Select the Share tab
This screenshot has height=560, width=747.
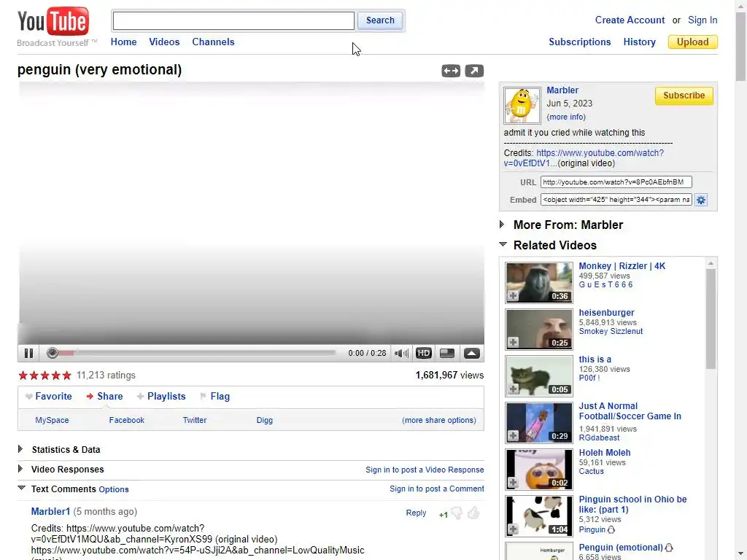(105, 396)
